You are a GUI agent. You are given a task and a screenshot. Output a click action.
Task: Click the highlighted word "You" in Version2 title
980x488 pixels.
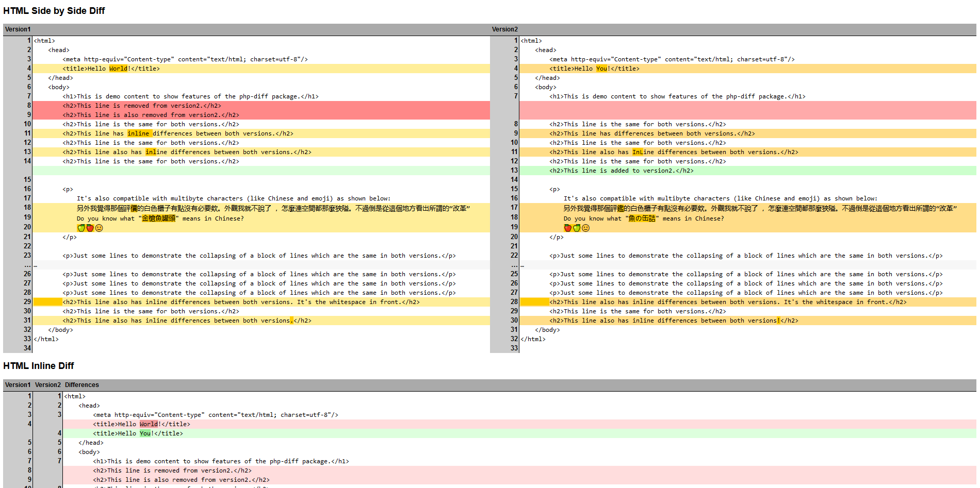click(601, 69)
